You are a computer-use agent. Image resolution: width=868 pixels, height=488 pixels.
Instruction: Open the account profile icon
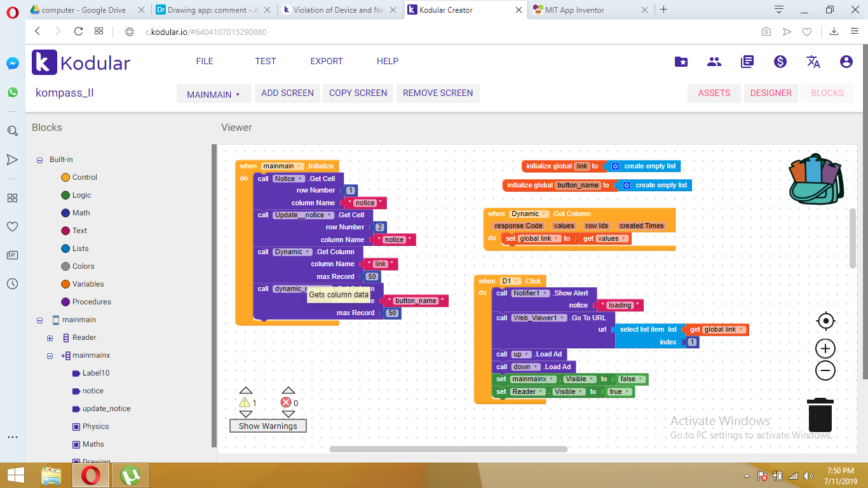[x=846, y=62]
